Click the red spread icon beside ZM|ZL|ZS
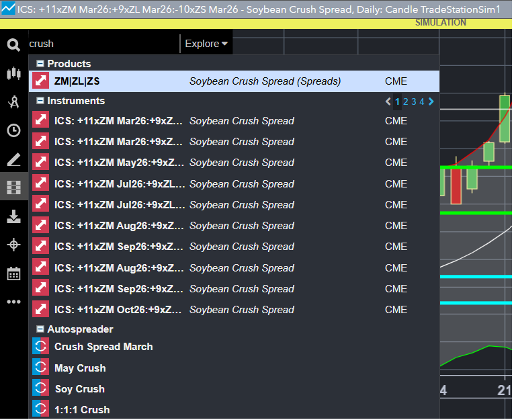514x420 pixels. pyautogui.click(x=40, y=81)
